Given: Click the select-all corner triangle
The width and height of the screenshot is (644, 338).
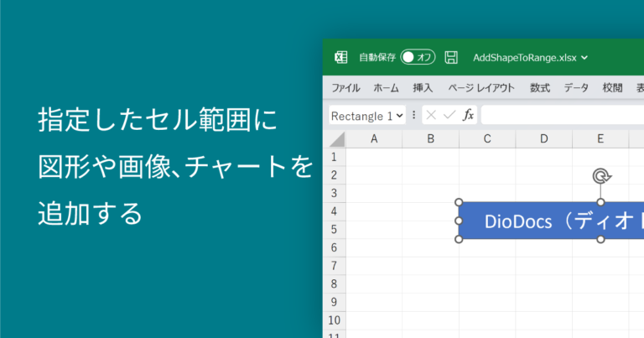Looking at the screenshot, I should coord(337,139).
